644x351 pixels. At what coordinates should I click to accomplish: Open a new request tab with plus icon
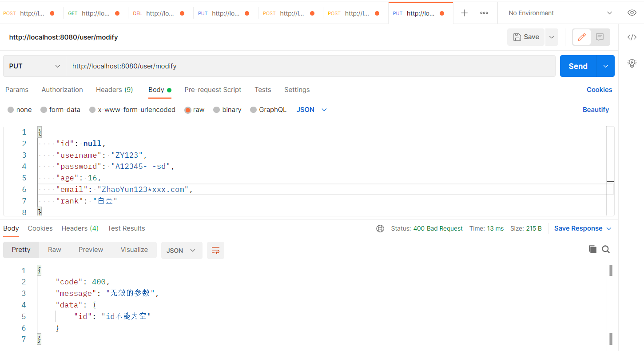tap(464, 13)
